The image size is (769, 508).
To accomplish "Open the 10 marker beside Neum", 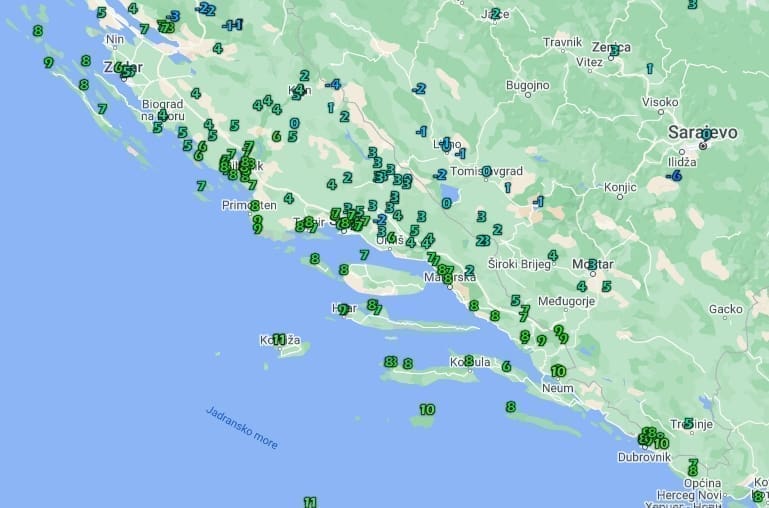I will click(558, 371).
